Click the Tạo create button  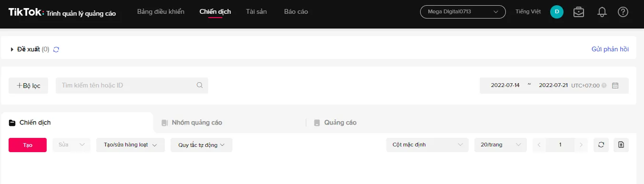tap(28, 145)
